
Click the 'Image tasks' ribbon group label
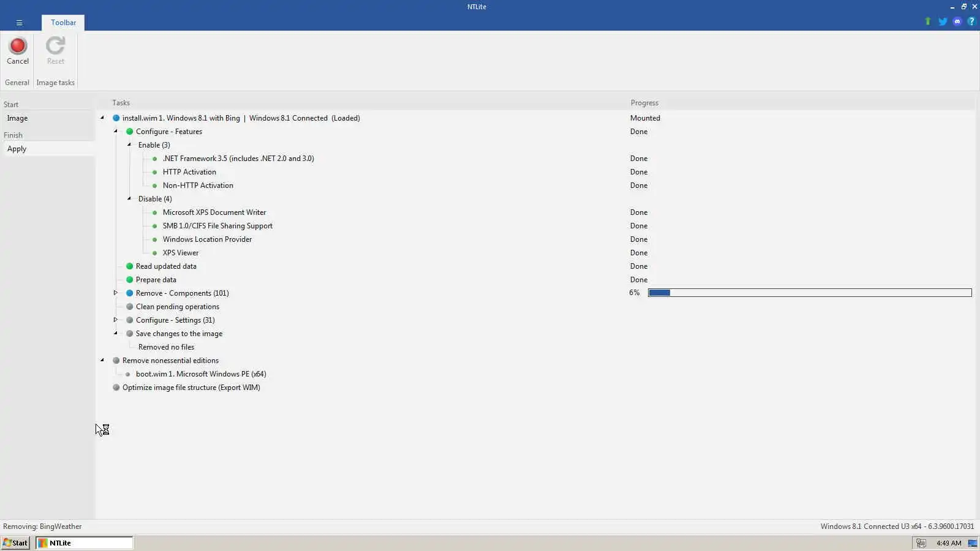(56, 83)
